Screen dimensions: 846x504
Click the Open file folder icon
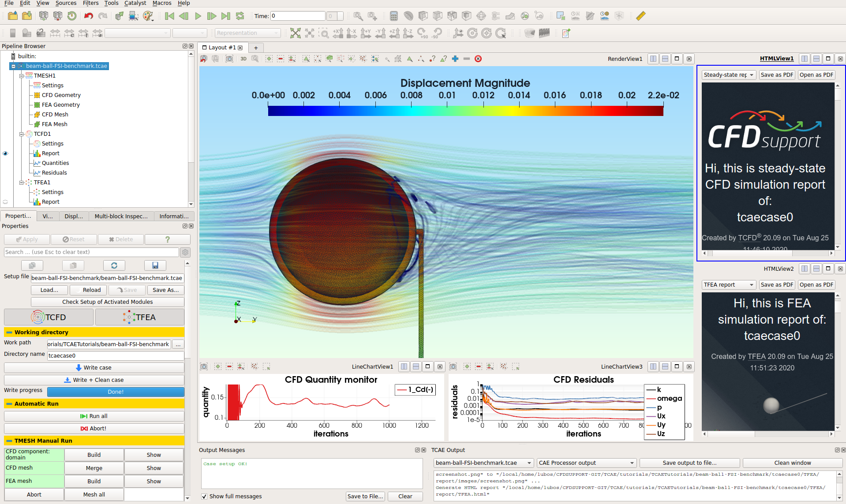pos(13,16)
